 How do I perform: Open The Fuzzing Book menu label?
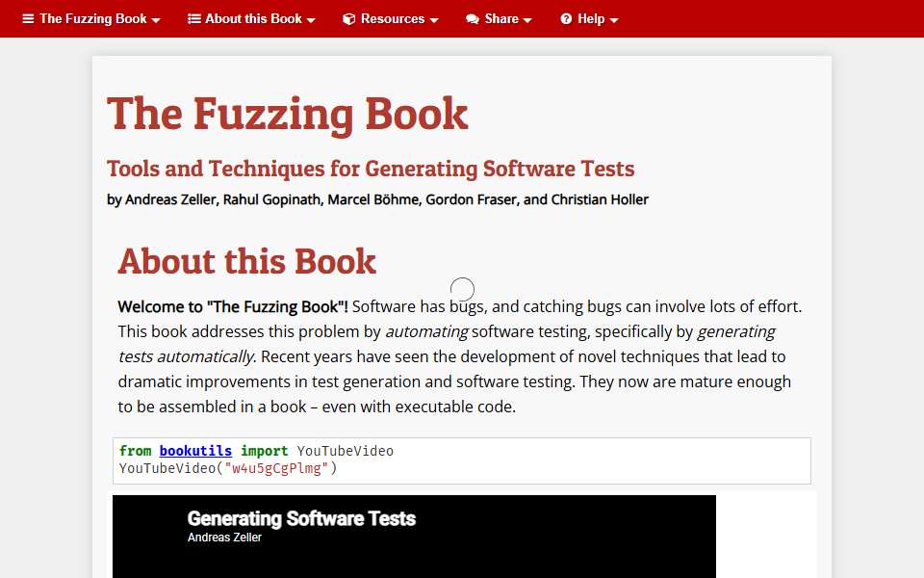(x=93, y=19)
